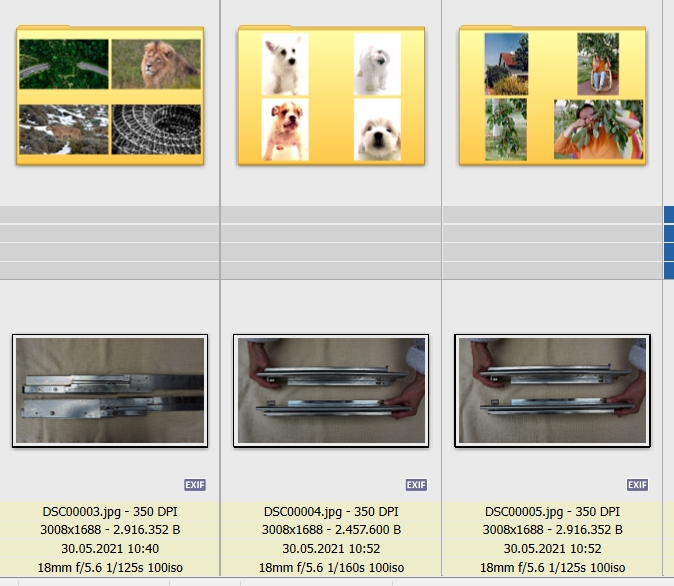Click the DSC00005.jpg - 350 DPI filename label

[552, 512]
